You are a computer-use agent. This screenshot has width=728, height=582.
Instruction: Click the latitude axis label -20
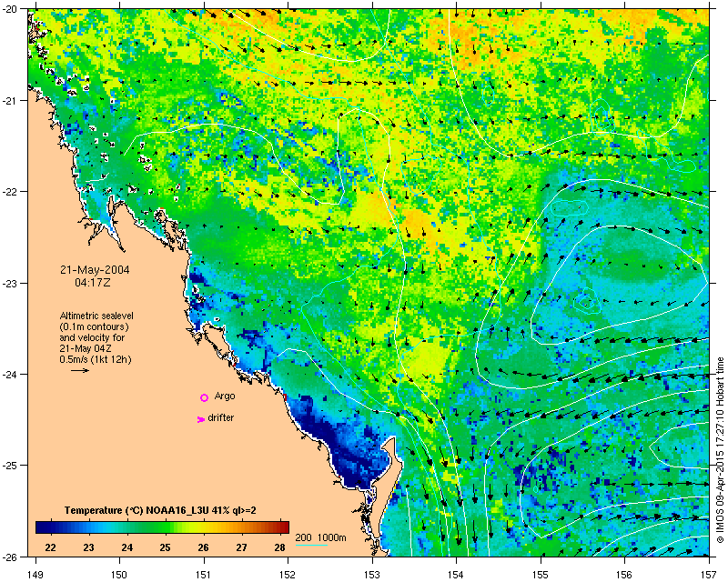pos(10,10)
